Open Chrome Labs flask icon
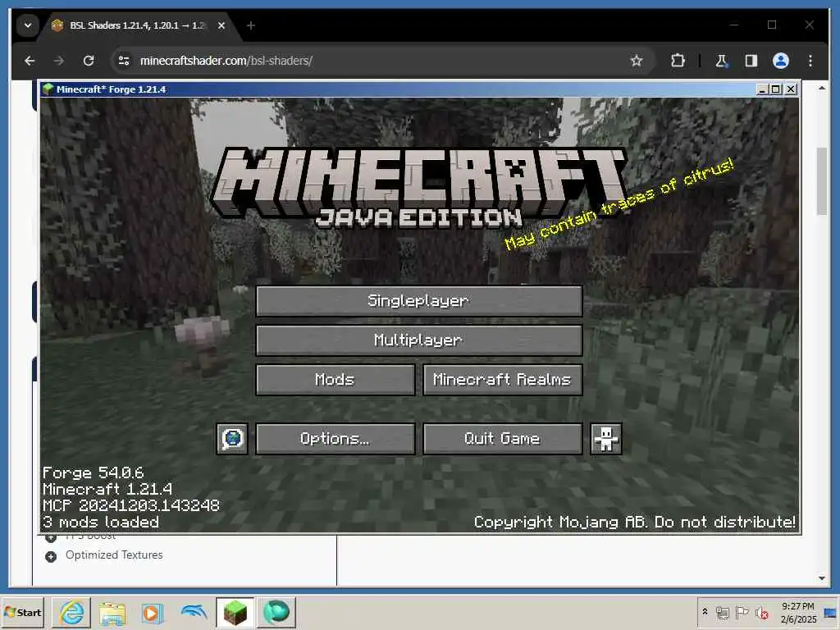Image resolution: width=840 pixels, height=630 pixels. tap(722, 61)
